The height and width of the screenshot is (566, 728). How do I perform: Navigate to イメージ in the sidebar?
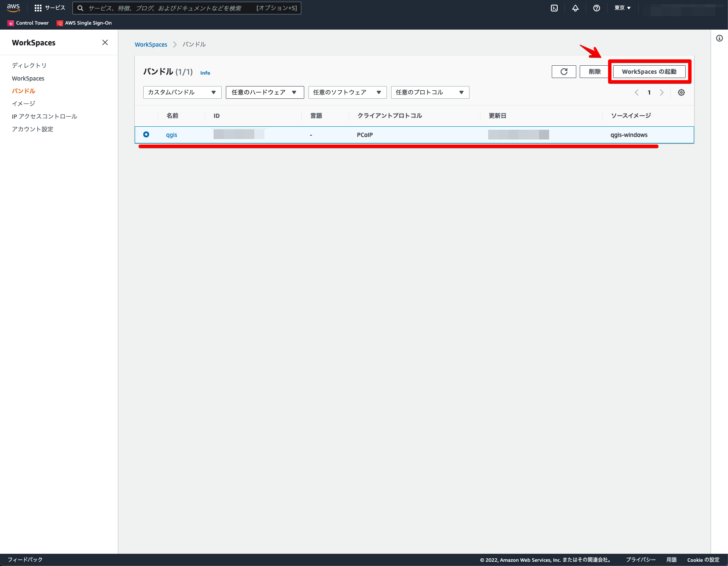pyautogui.click(x=22, y=103)
